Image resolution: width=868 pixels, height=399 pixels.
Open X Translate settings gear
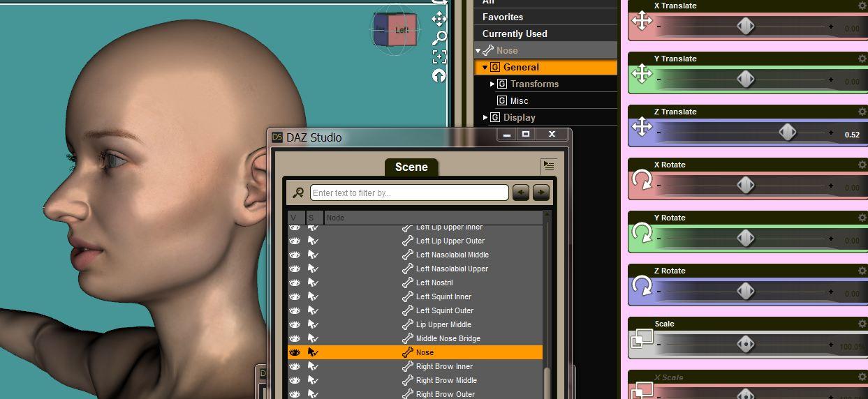click(x=862, y=6)
